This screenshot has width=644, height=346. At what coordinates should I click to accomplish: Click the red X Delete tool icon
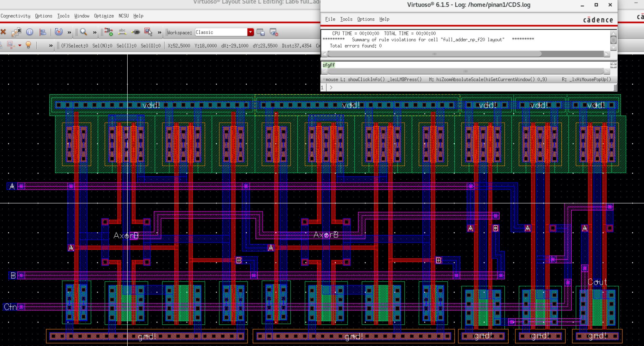[x=3, y=32]
